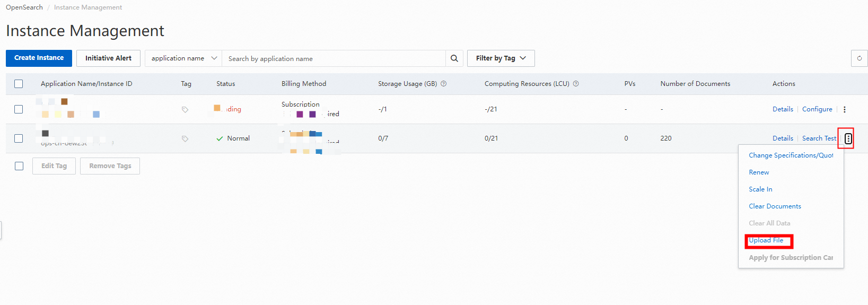Refresh the instance list
Screen dimensions: 868x305
(859, 58)
